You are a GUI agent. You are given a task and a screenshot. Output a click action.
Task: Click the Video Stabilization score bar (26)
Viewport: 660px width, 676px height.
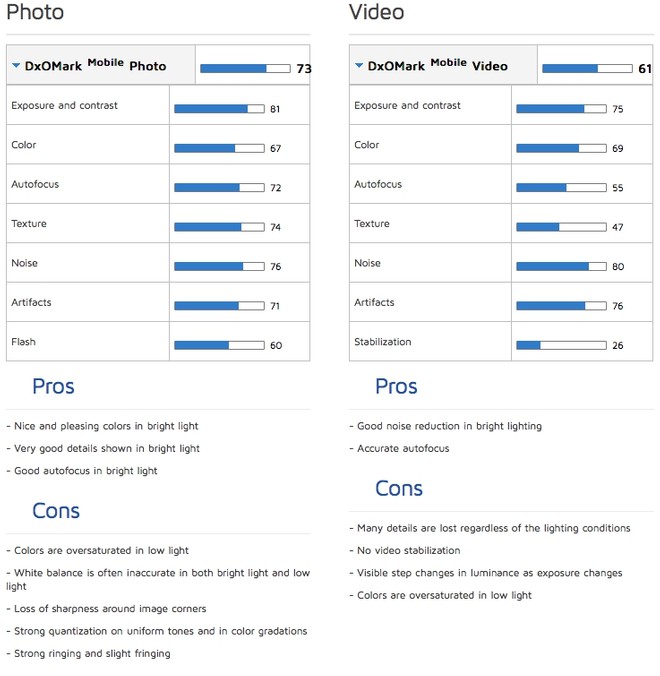tap(561, 345)
